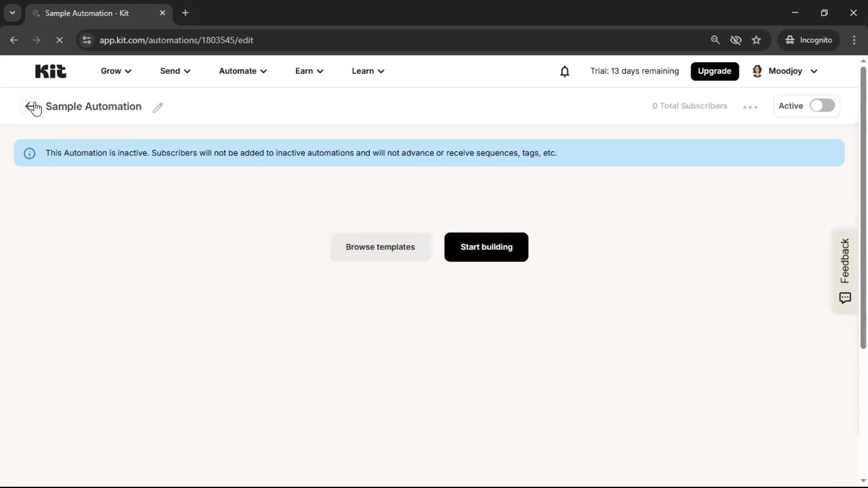
Task: Open the Moodjoy account dropdown
Action: [x=785, y=71]
